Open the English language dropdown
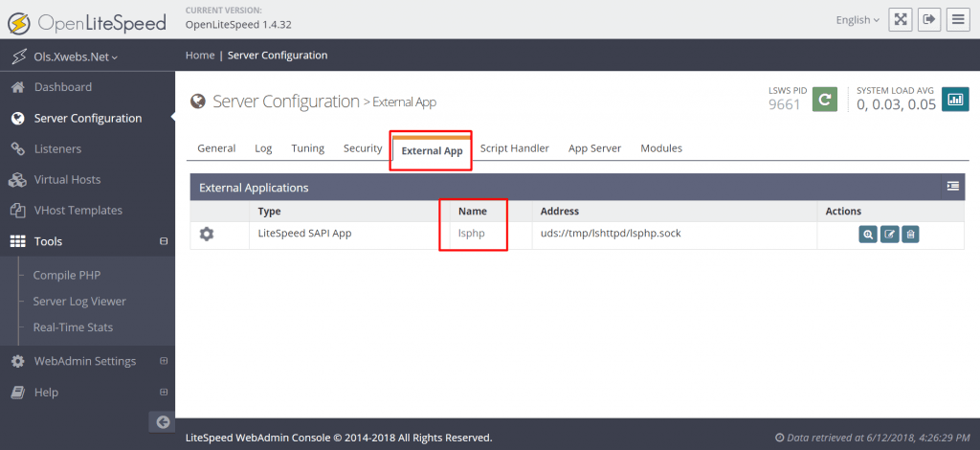This screenshot has height=450, width=980. point(857,20)
